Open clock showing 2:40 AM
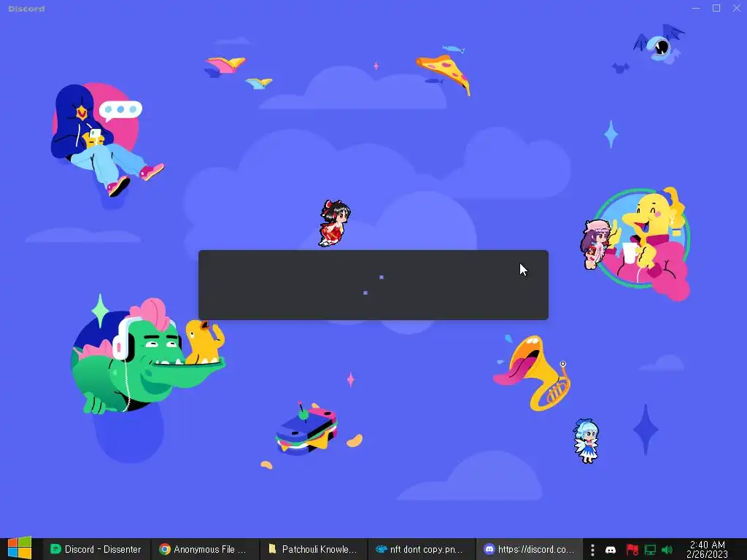This screenshot has height=560, width=747. coord(708,549)
